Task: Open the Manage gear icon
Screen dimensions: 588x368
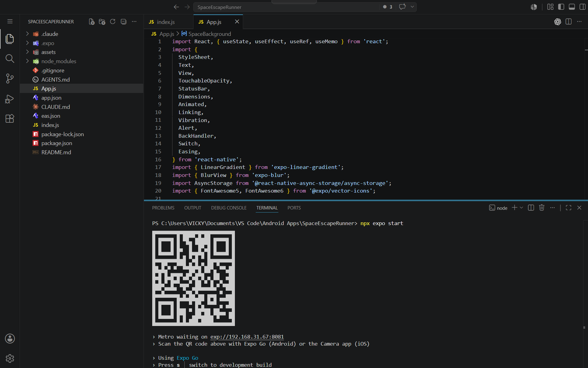Action: (x=10, y=358)
